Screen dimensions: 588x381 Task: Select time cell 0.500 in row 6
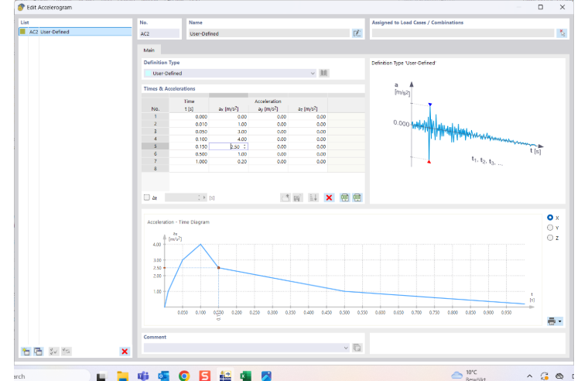[x=189, y=154]
